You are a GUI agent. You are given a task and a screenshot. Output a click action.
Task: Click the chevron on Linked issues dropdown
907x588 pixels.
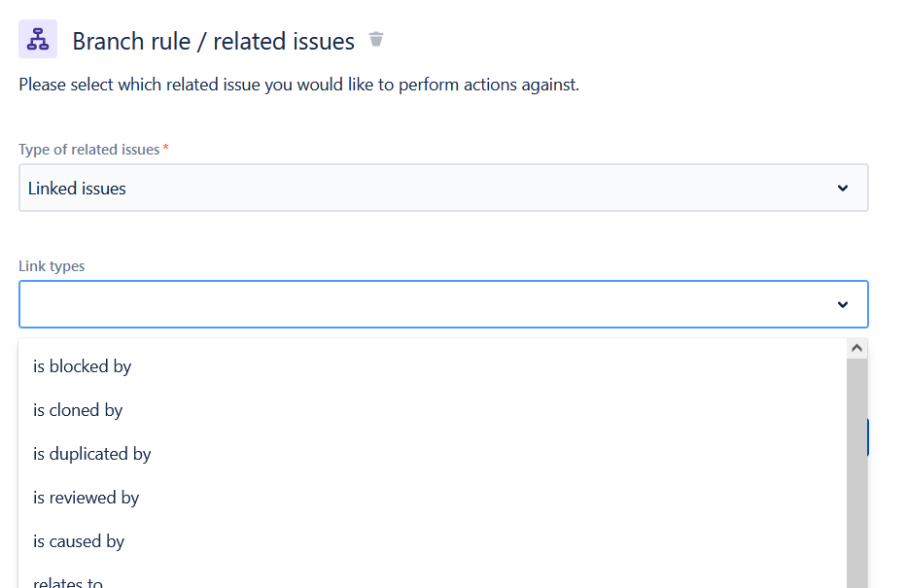[x=842, y=187]
